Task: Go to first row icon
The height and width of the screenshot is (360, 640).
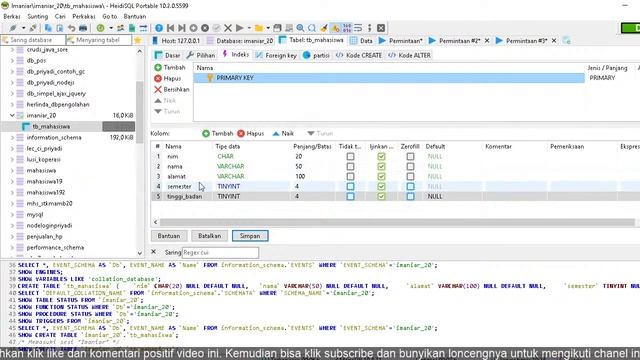Action: pos(170,28)
